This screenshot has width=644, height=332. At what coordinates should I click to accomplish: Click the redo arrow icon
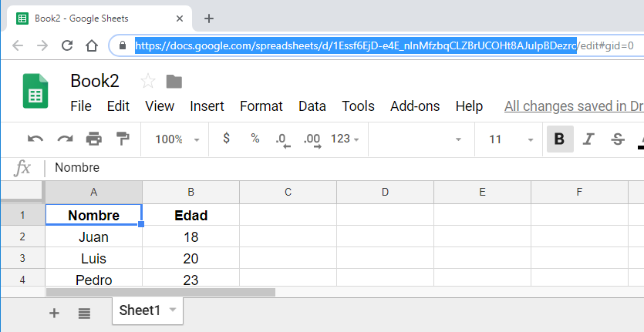(65, 139)
